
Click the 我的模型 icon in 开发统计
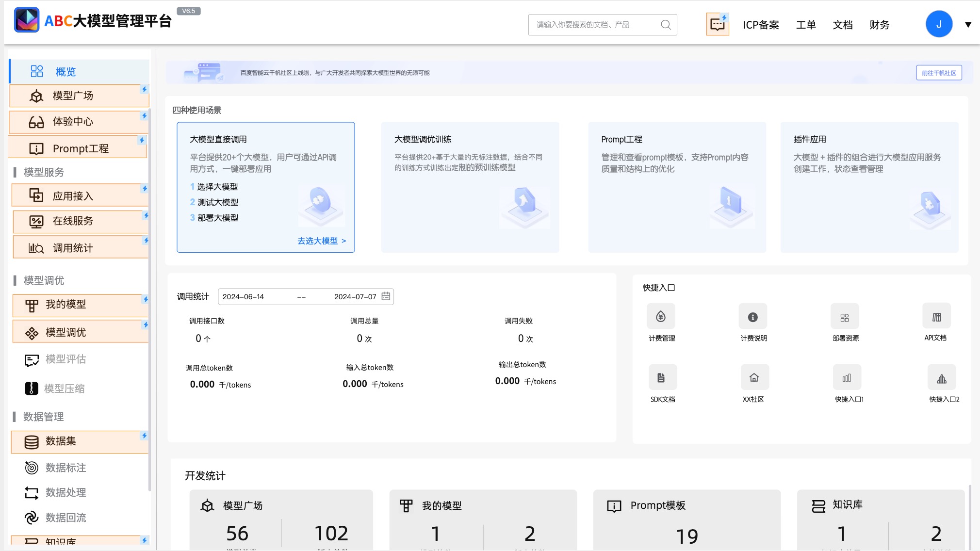coord(406,505)
